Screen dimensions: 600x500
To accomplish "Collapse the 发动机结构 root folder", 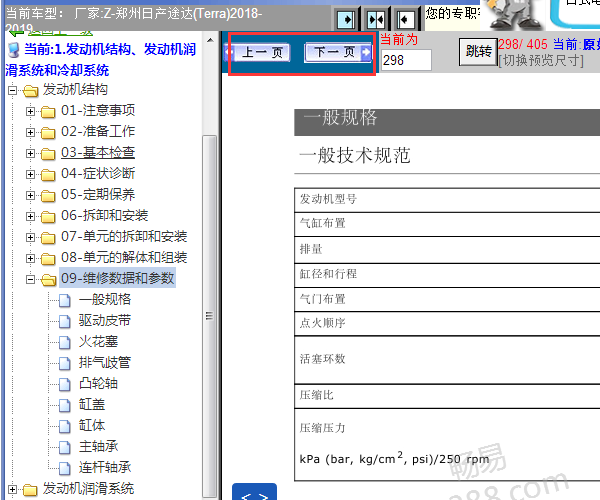I will click(x=13, y=91).
